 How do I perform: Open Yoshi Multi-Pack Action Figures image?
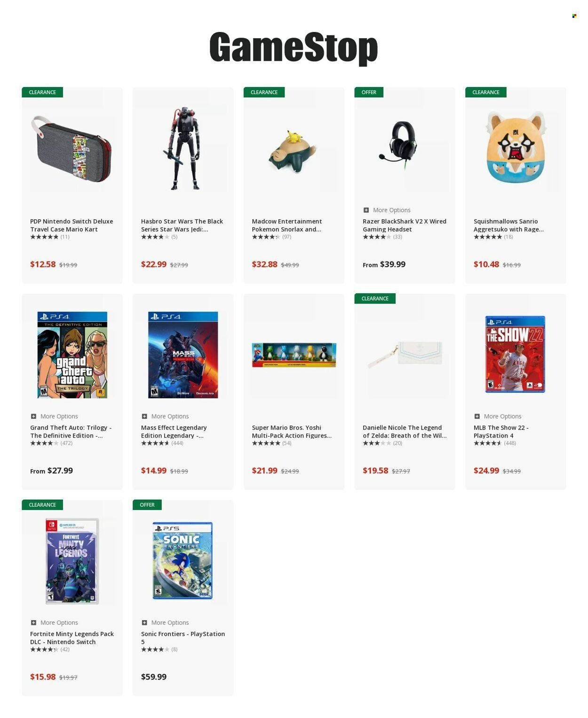294,355
